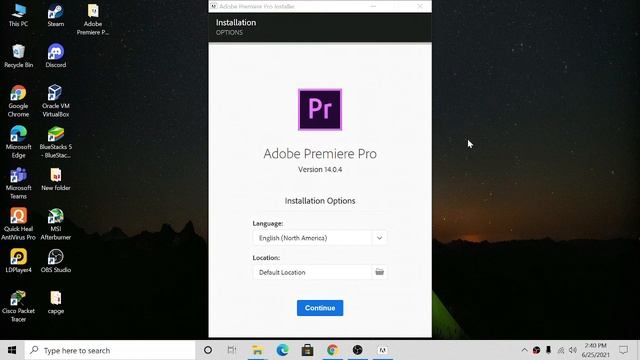Open the Action Center notifications icon

(623, 350)
